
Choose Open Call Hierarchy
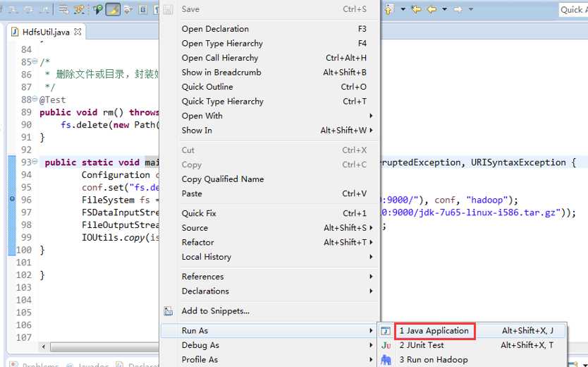point(269,58)
